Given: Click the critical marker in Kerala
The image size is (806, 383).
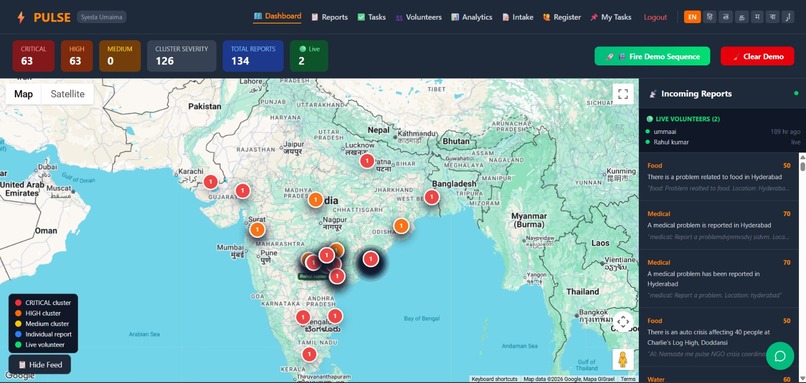Looking at the screenshot, I should (x=309, y=354).
